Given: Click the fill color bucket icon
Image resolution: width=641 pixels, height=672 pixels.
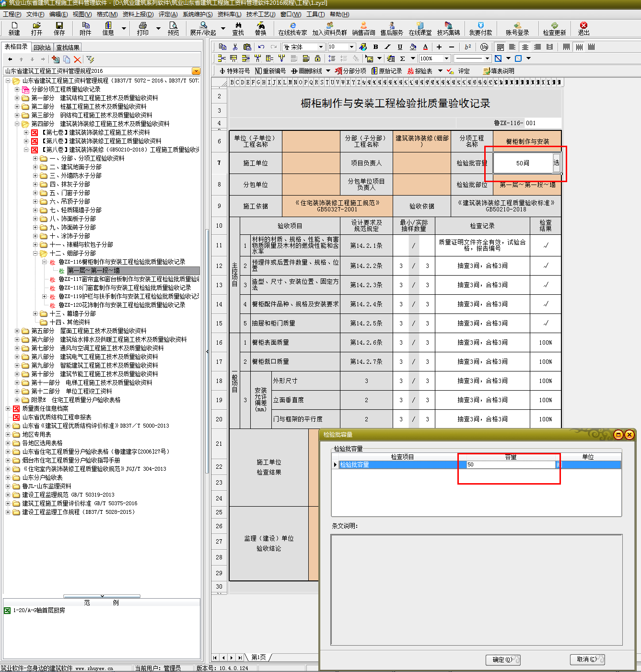Looking at the screenshot, I should pyautogui.click(x=413, y=46).
